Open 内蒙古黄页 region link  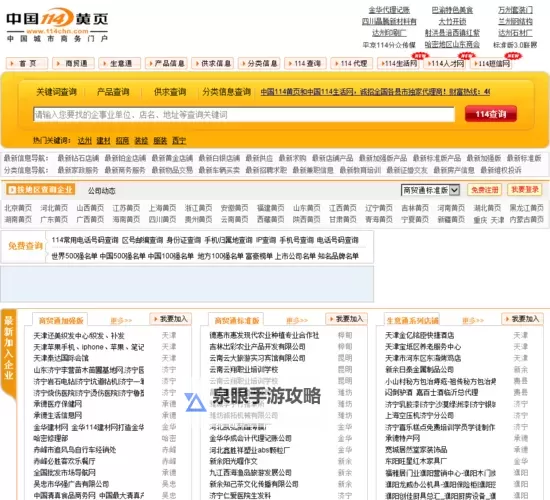(x=526, y=220)
